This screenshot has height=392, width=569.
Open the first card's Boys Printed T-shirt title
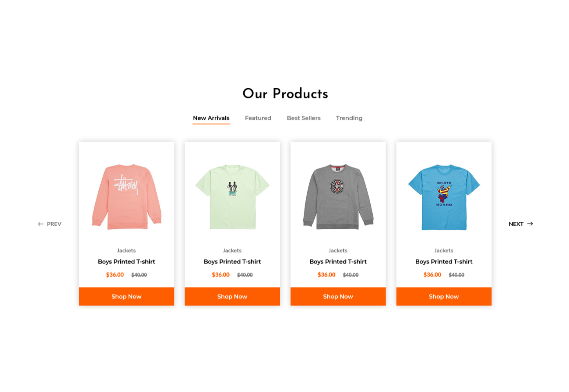(x=127, y=261)
